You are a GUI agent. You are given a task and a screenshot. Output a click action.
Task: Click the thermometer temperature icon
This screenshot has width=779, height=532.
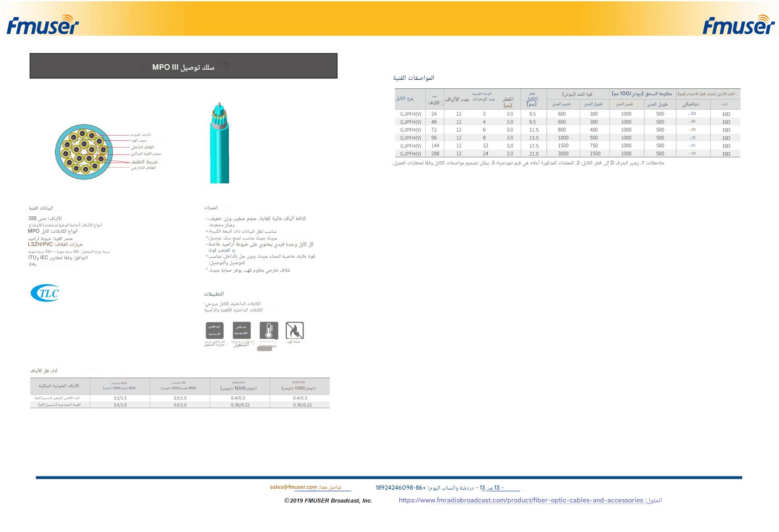coord(269,331)
